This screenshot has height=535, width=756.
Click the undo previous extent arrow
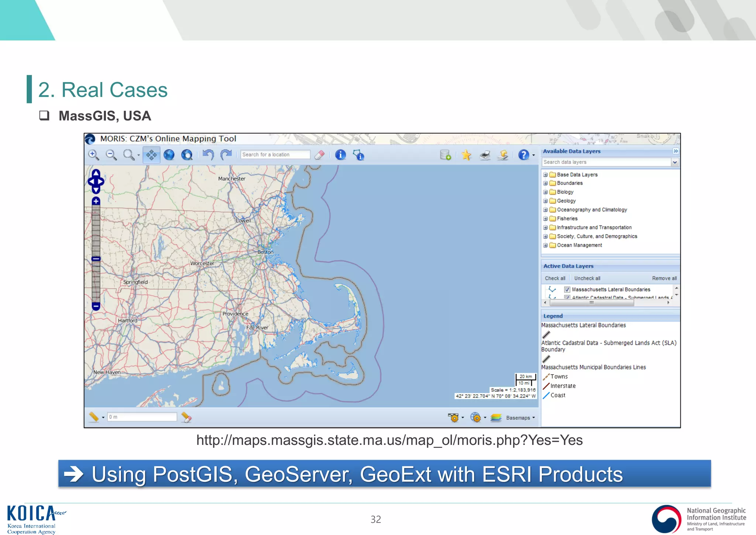(x=208, y=155)
